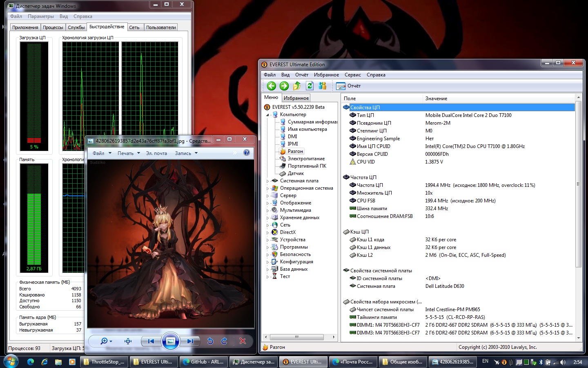Click the База данных icon in EVEREST tree
The image size is (588, 368).
(275, 269)
